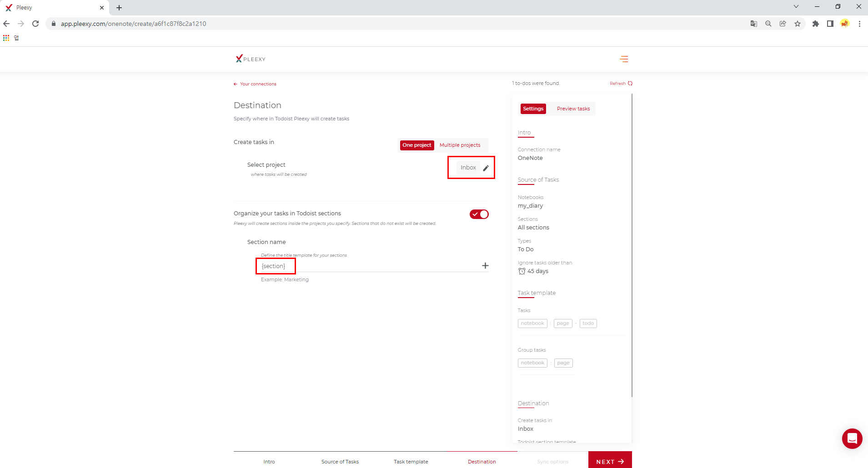Click the Destination heading in settings panel
This screenshot has width=868, height=468.
(x=533, y=403)
